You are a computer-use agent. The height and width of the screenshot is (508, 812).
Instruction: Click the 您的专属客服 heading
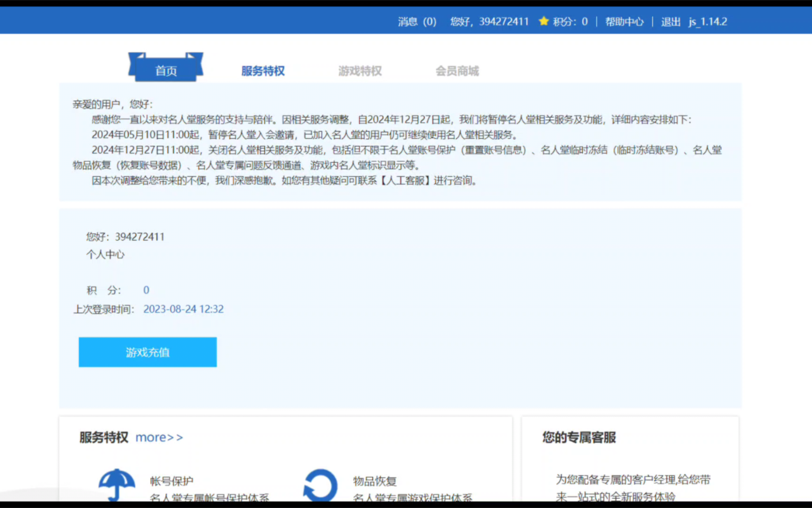(579, 437)
